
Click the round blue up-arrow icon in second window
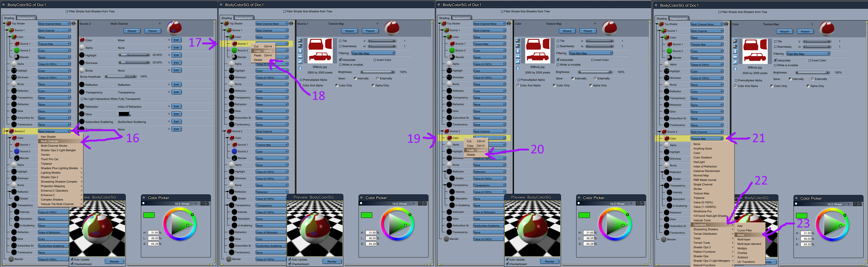point(300,68)
